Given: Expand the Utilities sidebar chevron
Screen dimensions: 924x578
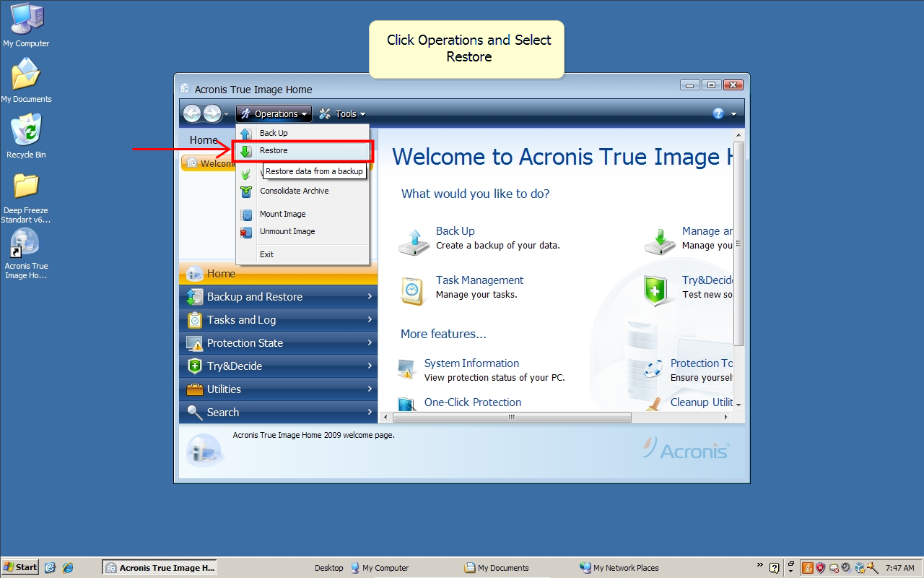Looking at the screenshot, I should pos(370,389).
